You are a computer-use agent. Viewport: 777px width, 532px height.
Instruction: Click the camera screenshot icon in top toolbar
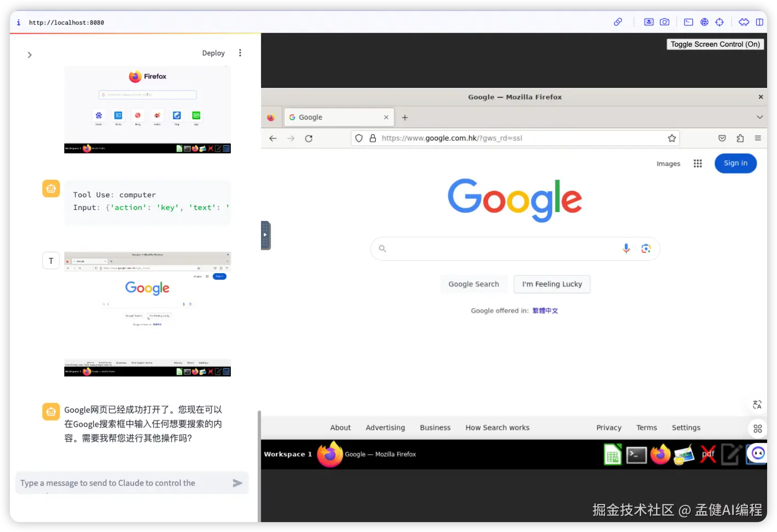(x=664, y=22)
